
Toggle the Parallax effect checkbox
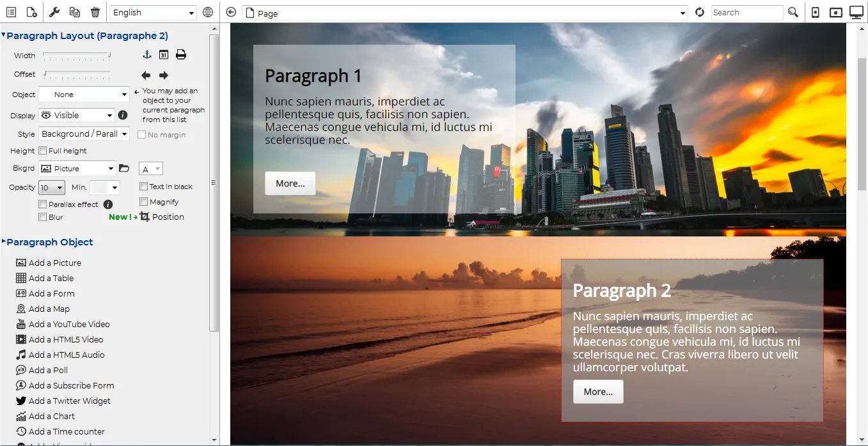pos(43,204)
